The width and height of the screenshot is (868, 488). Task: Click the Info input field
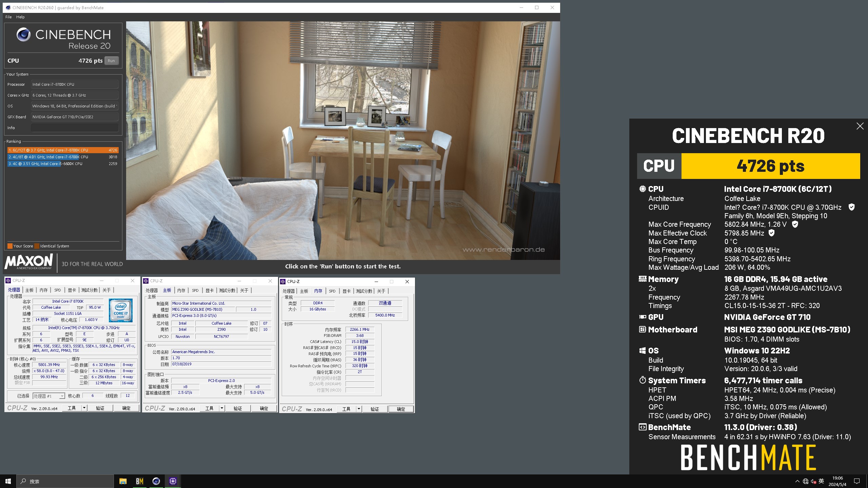click(x=75, y=128)
